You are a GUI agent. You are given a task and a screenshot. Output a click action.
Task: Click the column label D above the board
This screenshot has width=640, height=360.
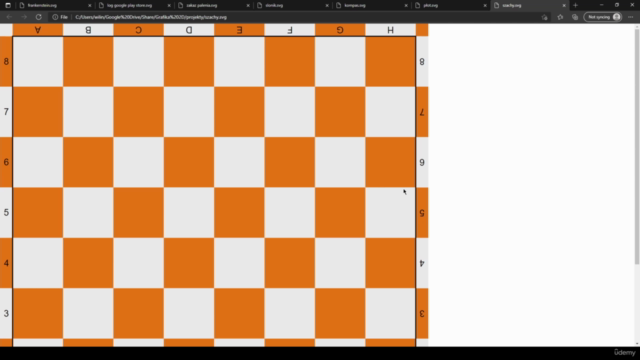click(x=189, y=30)
